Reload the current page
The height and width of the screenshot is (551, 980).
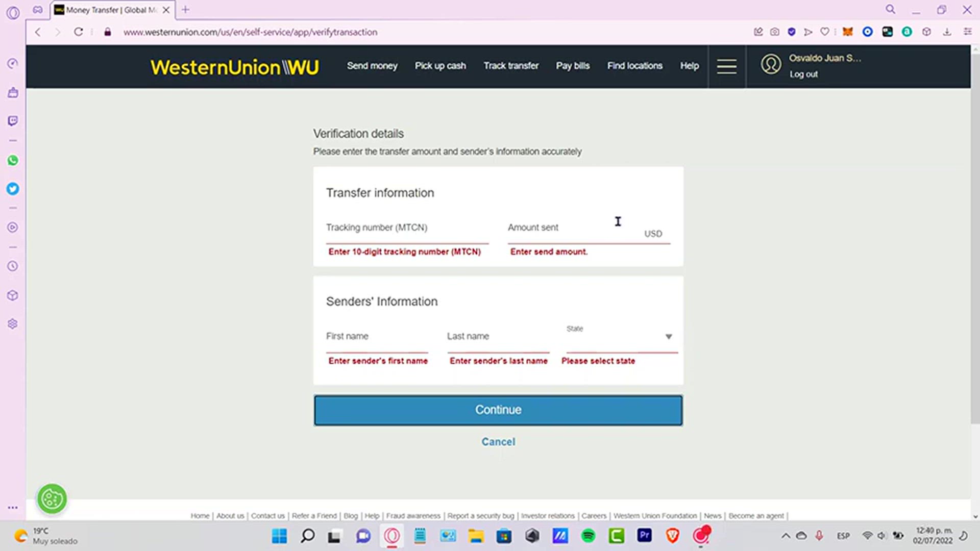[79, 32]
